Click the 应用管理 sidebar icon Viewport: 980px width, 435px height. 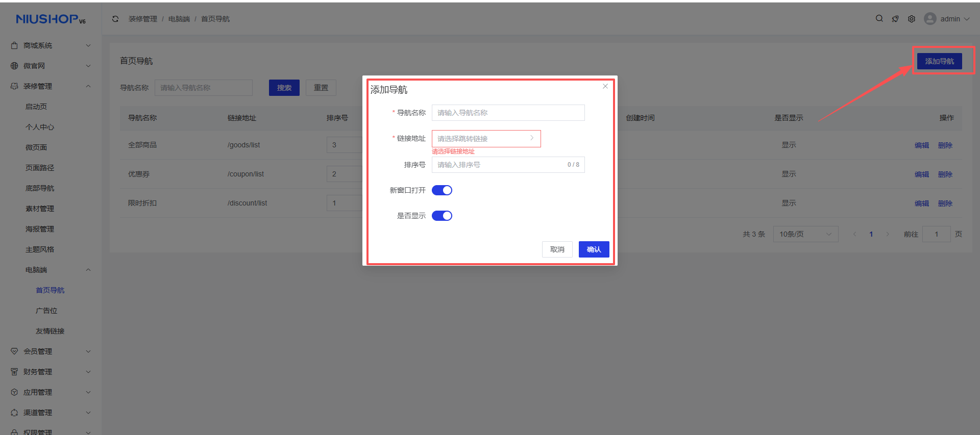point(14,392)
